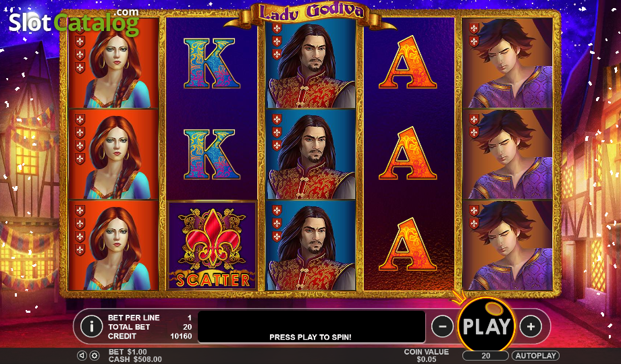
Task: Click the top K symbol on reel two
Action: coord(212,63)
